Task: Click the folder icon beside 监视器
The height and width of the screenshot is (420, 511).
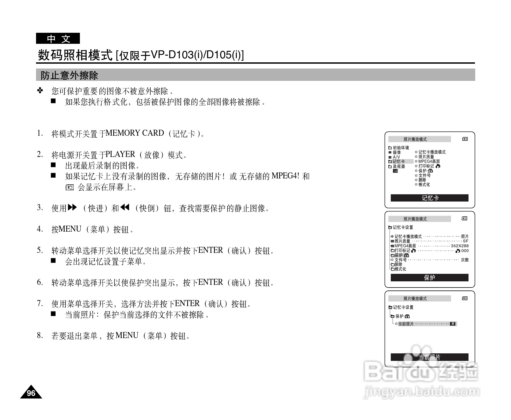Action: coord(390,166)
